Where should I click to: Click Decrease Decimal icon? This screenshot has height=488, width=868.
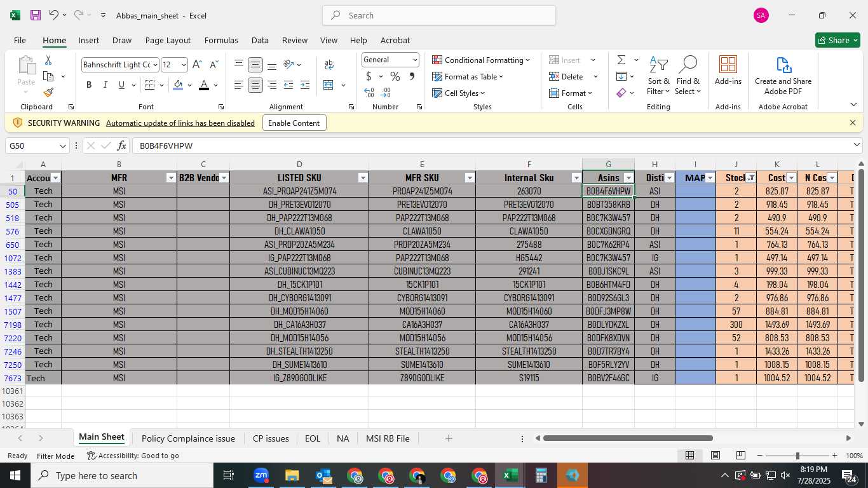tap(387, 93)
